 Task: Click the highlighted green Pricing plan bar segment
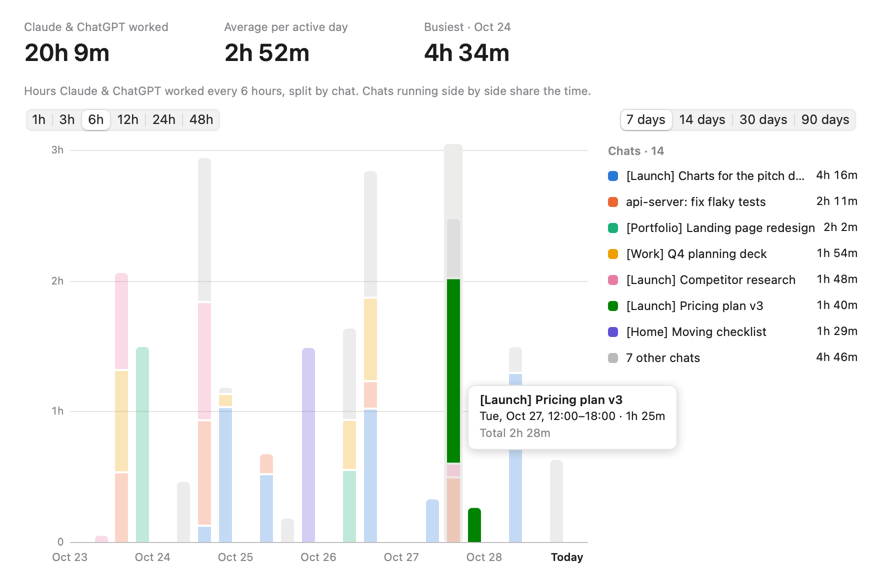click(x=453, y=371)
